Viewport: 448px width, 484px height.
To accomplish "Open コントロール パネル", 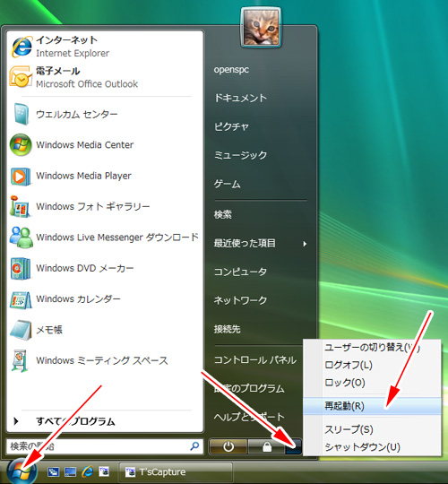I will click(255, 360).
